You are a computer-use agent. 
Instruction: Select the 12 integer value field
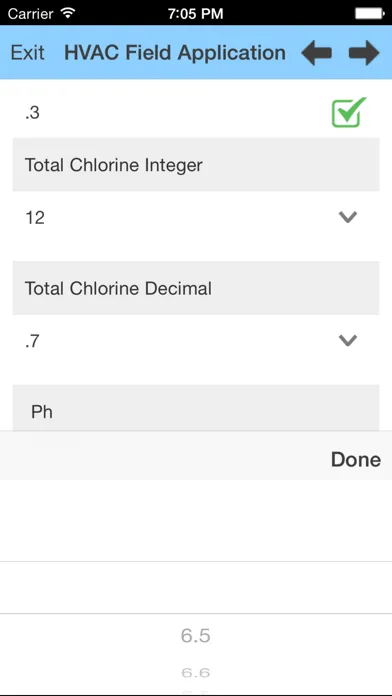tap(196, 218)
